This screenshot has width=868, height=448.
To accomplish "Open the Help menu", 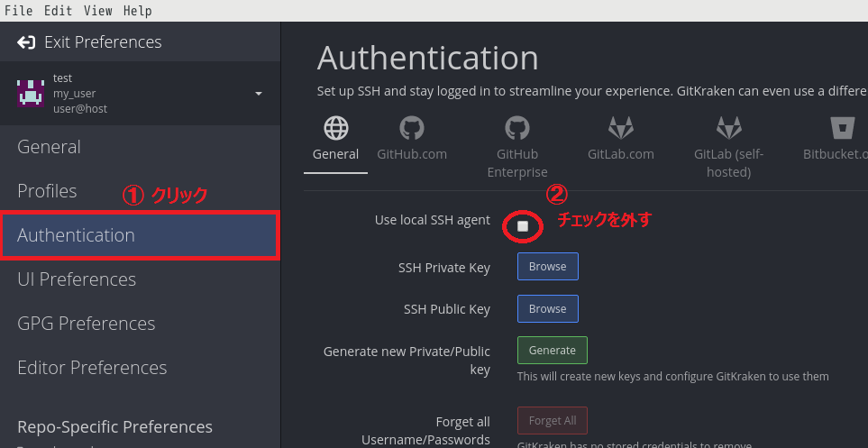I will click(x=137, y=11).
